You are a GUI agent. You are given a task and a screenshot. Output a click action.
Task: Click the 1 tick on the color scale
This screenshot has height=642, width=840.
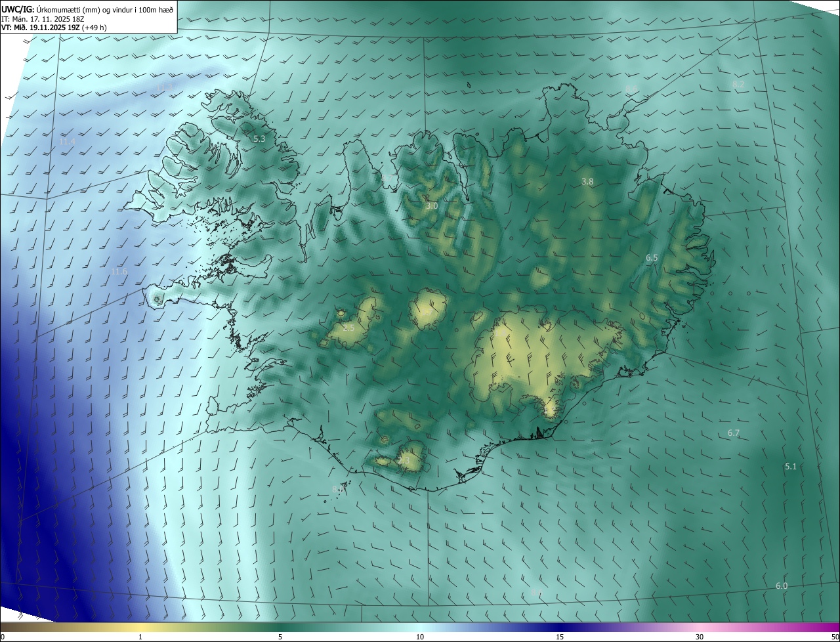click(x=140, y=637)
